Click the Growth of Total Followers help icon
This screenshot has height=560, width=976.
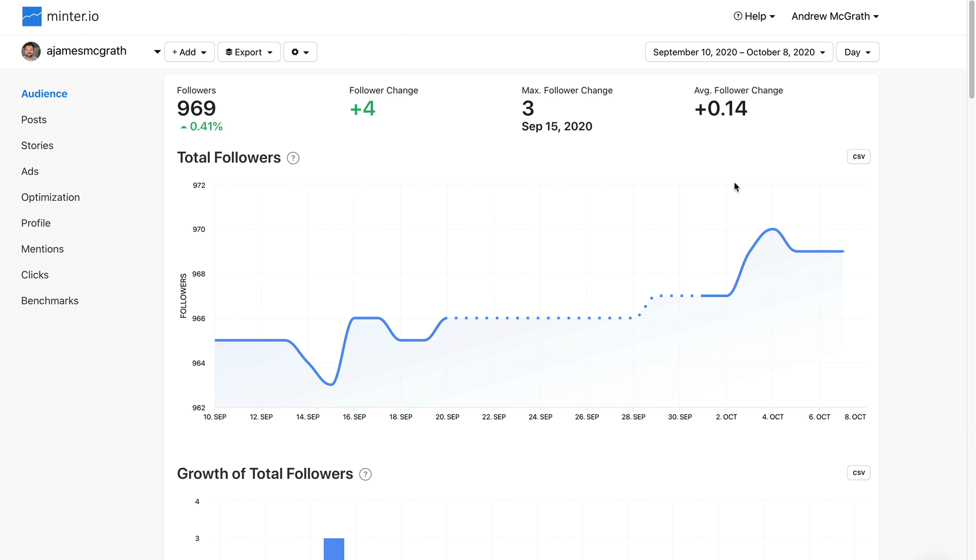(x=365, y=474)
